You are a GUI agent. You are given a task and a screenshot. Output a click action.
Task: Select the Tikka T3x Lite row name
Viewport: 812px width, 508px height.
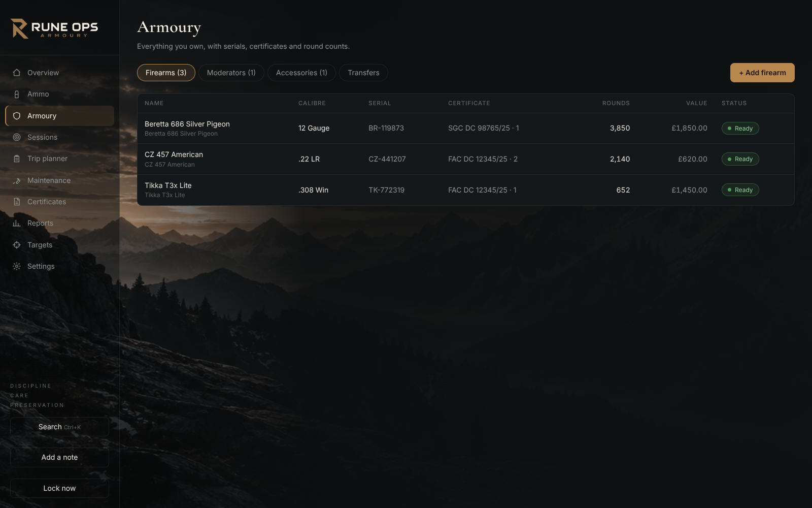coord(168,185)
